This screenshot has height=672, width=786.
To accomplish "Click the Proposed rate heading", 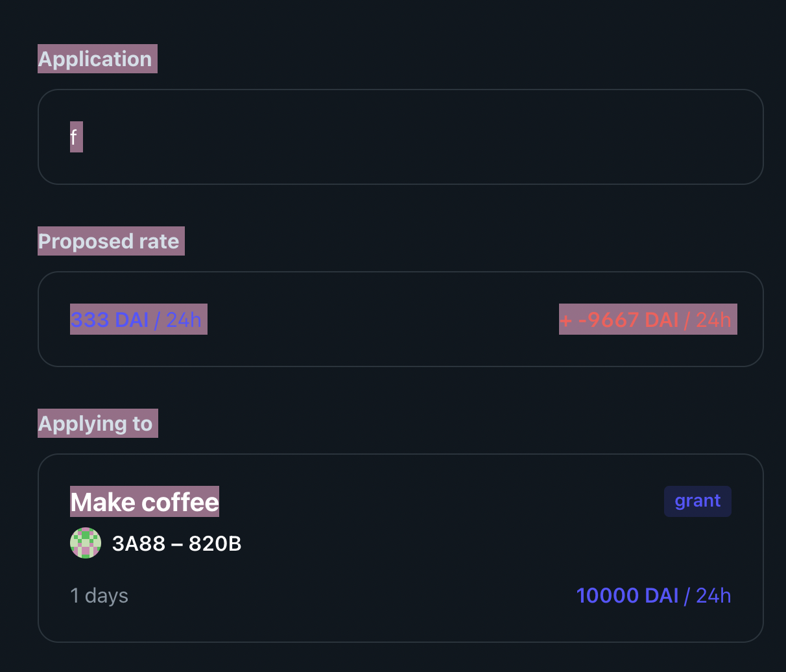I will click(x=110, y=241).
